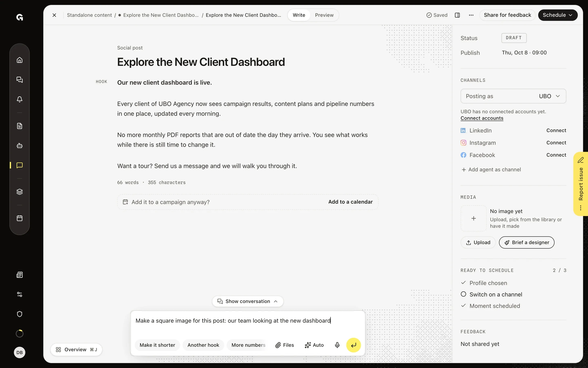Open the Schedule dropdown button
This screenshot has height=368, width=588.
558,15
